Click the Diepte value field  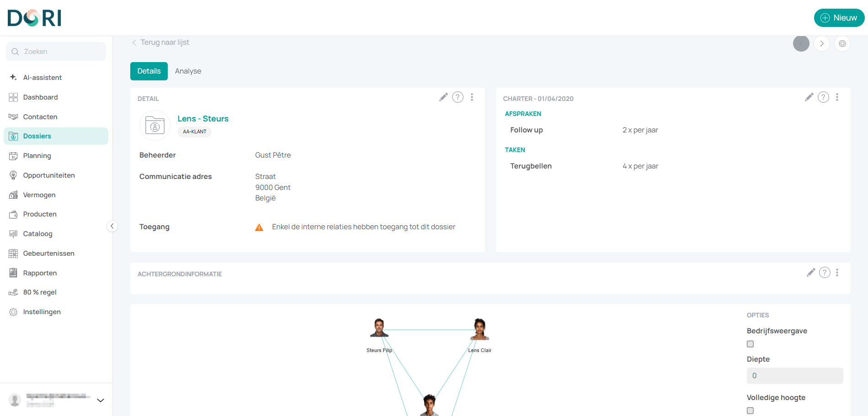[x=794, y=376]
